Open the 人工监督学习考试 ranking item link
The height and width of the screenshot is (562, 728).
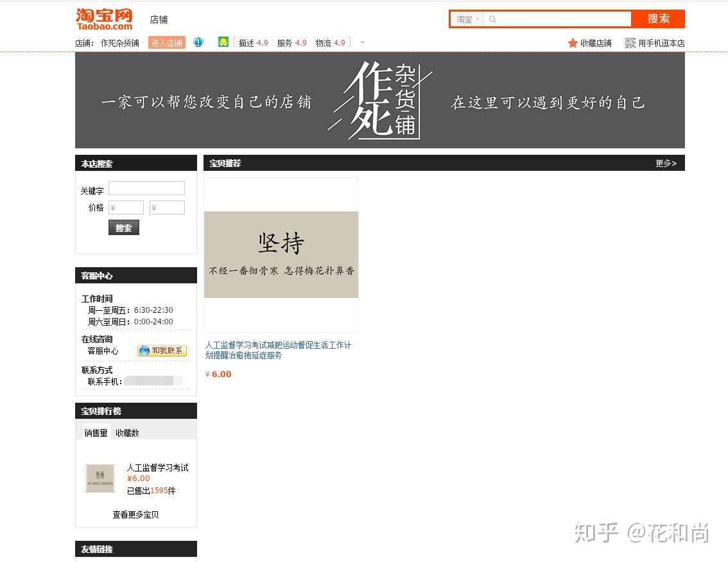[x=158, y=467]
